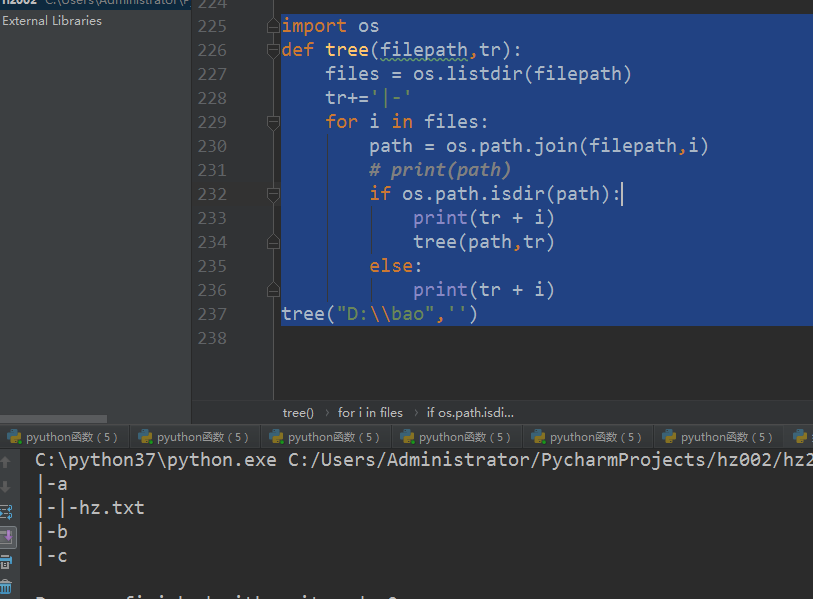Select External Libraries in the project tree

click(52, 21)
